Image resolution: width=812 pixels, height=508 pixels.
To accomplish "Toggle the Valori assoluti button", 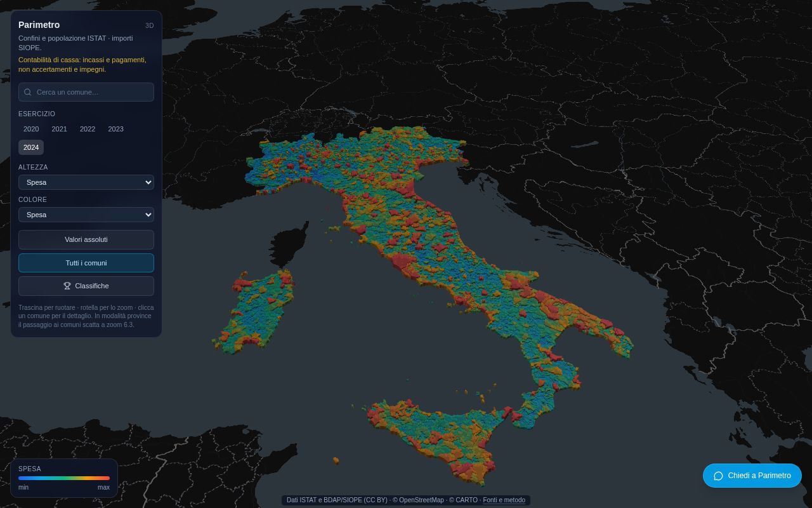I will [x=86, y=239].
